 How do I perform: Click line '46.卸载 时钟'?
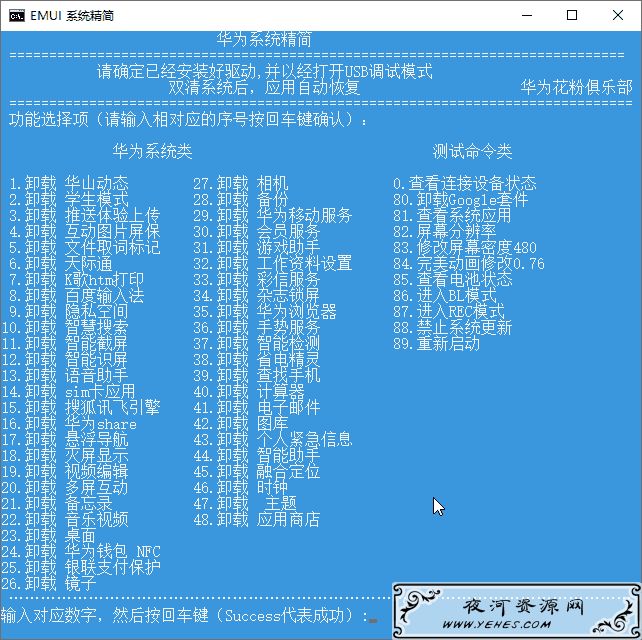click(241, 487)
